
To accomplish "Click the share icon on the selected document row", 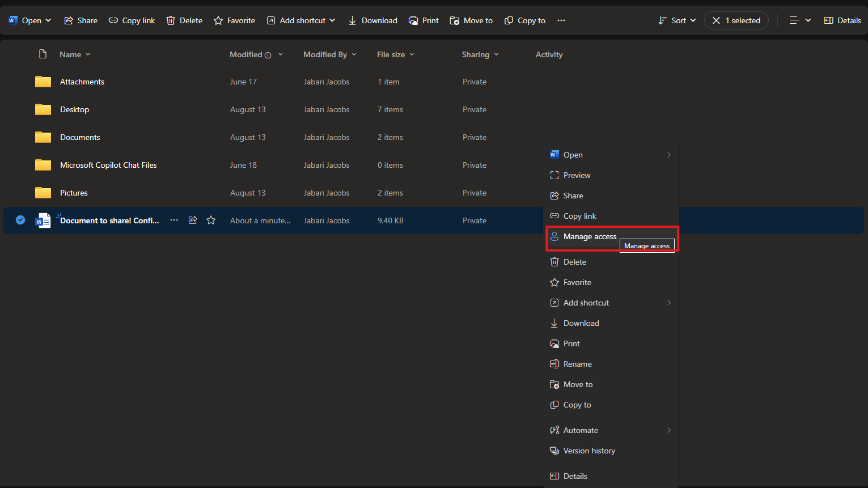I will (x=193, y=220).
